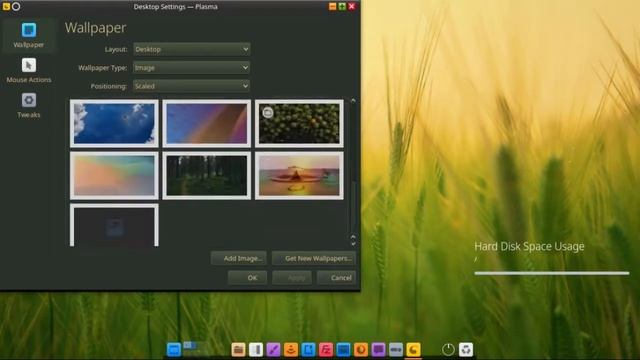Image resolution: width=640 pixels, height=360 pixels.
Task: Open the purple chat app in dock
Action: click(378, 349)
